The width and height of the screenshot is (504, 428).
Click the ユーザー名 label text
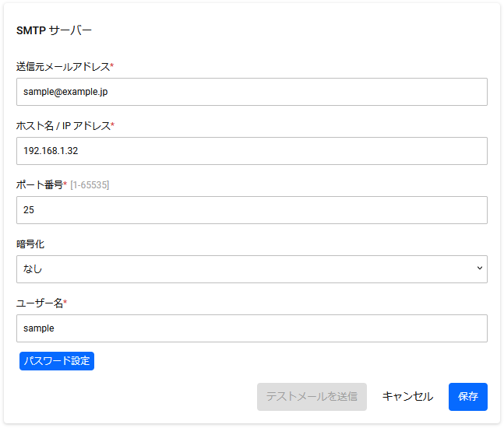pyautogui.click(x=40, y=303)
